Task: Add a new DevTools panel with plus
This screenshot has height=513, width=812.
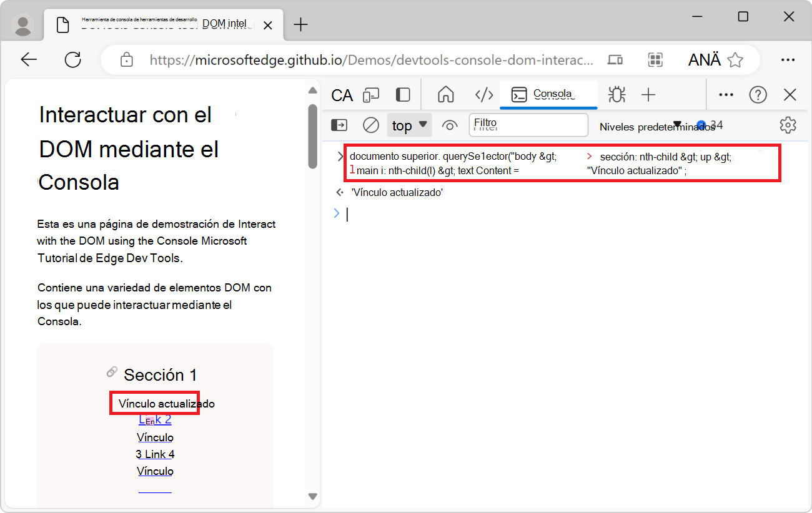Action: pos(648,95)
